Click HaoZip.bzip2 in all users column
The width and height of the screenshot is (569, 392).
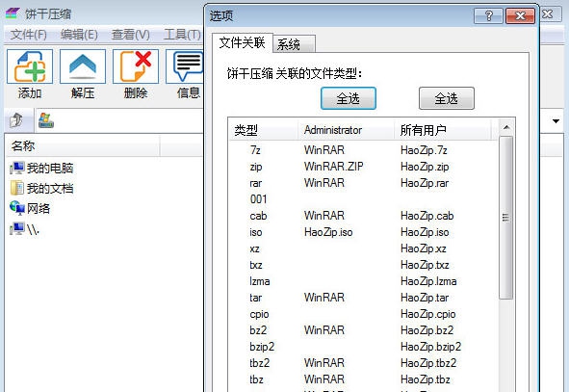pyautogui.click(x=430, y=347)
